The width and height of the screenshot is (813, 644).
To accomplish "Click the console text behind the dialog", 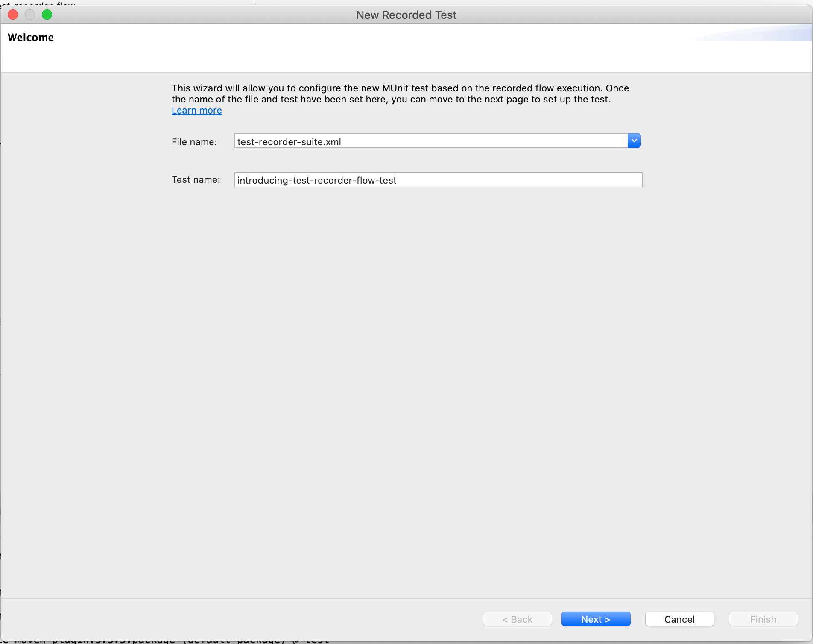I will coord(171,641).
